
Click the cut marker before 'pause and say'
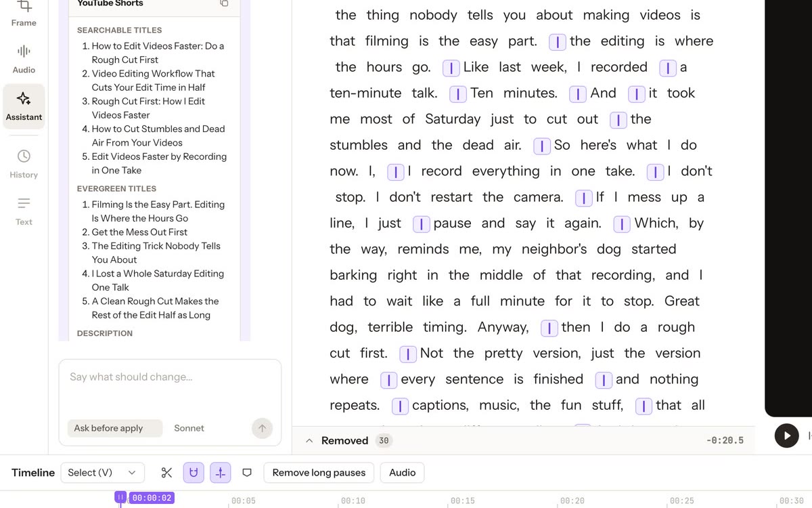pos(422,224)
